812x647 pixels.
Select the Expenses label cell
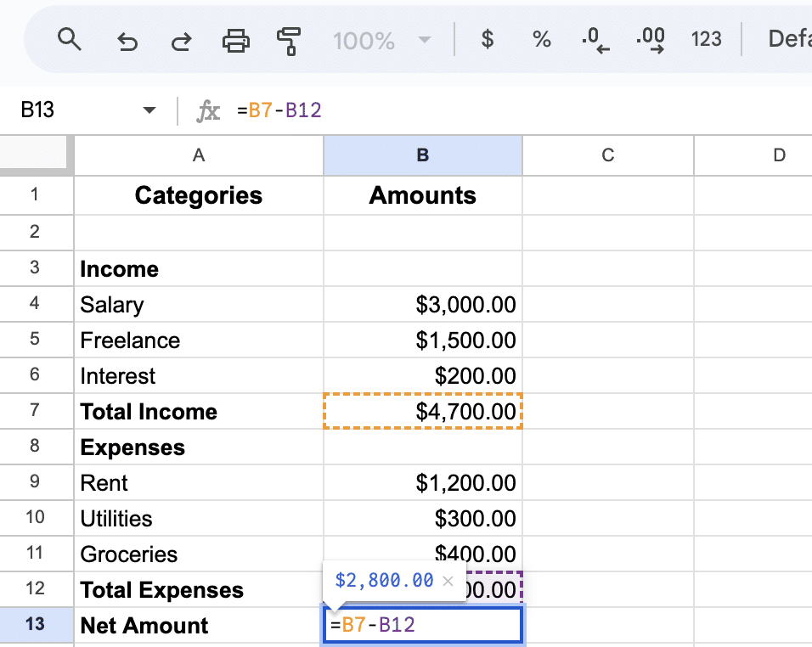pyautogui.click(x=199, y=447)
